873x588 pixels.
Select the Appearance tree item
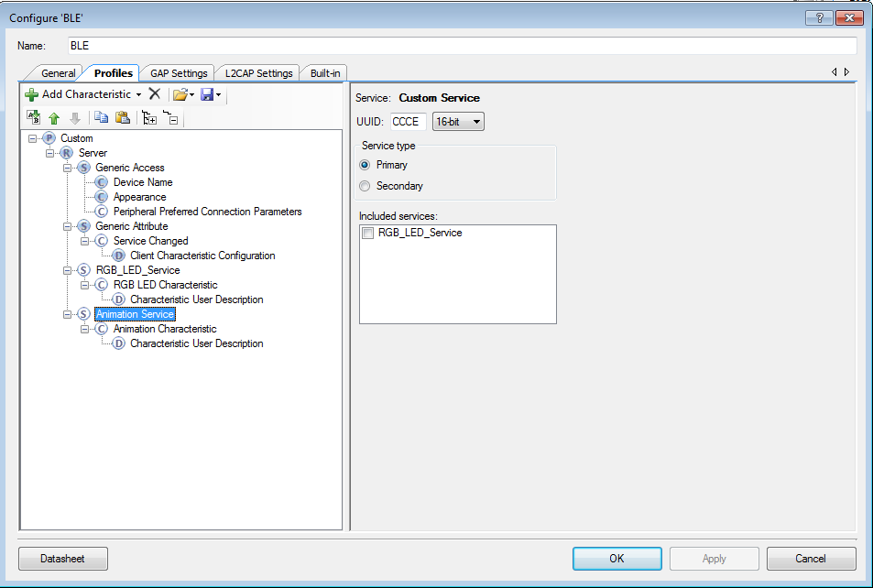(x=139, y=197)
